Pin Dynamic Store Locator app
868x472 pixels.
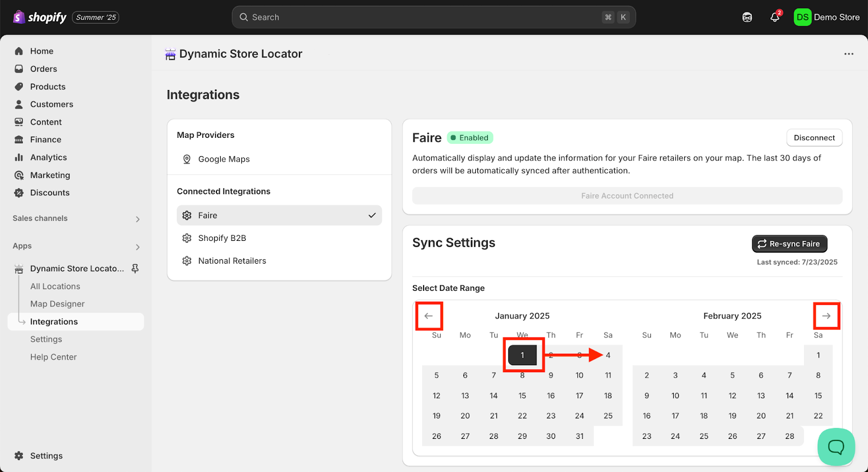pyautogui.click(x=135, y=269)
